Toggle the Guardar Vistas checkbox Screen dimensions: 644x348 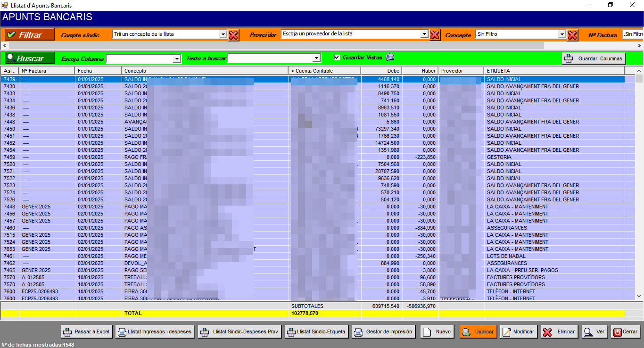click(337, 58)
